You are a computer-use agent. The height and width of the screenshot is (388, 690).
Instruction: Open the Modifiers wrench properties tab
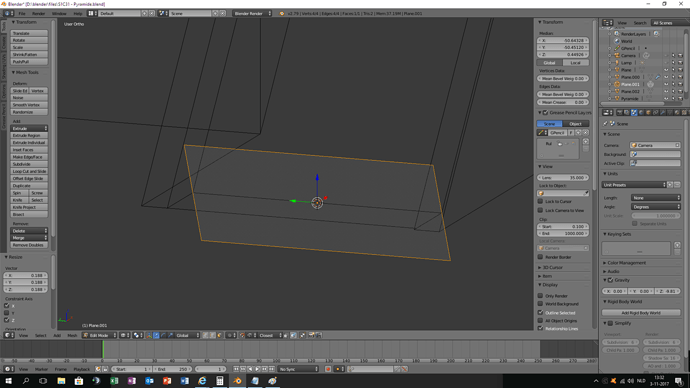click(x=662, y=113)
